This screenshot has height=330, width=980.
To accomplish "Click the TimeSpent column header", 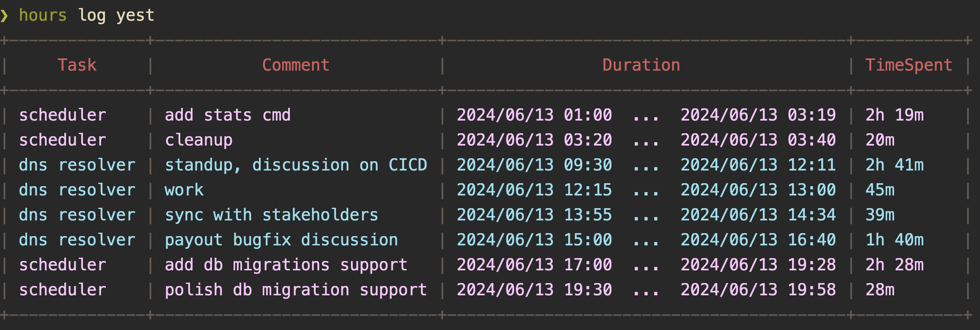I will [x=908, y=65].
